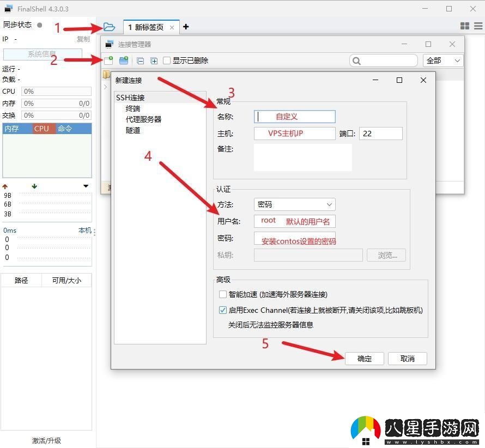Expand the tree chevron in 连接管理器
Screen dimensions: 485x448
pos(106,87)
